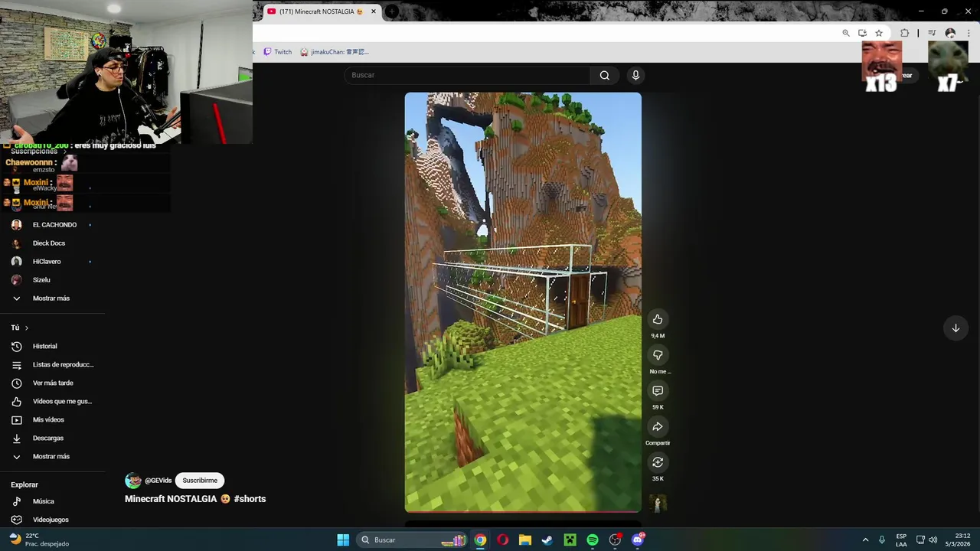This screenshot has width=980, height=551.
Task: Open Discord from the taskbar
Action: (638, 540)
